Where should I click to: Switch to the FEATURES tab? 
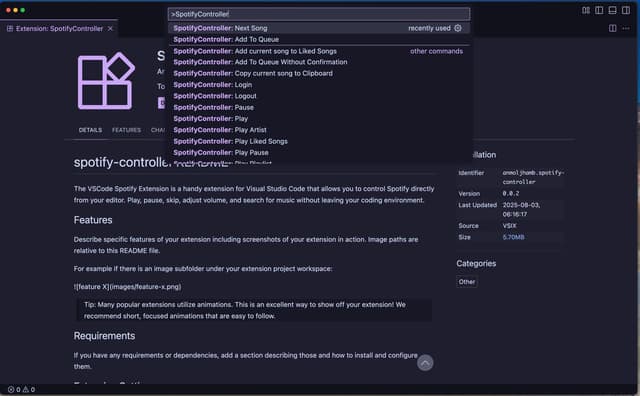126,130
